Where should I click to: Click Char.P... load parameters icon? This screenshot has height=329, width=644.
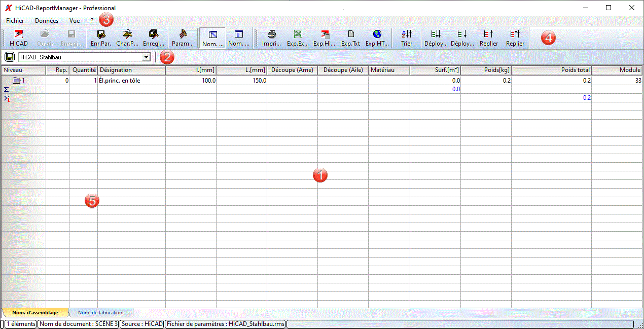(x=127, y=38)
